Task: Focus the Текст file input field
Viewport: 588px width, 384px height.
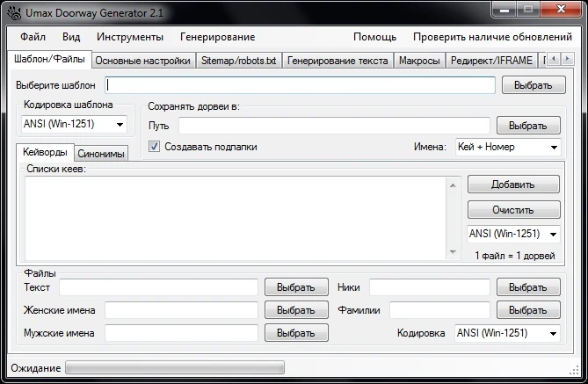Action: (158, 287)
